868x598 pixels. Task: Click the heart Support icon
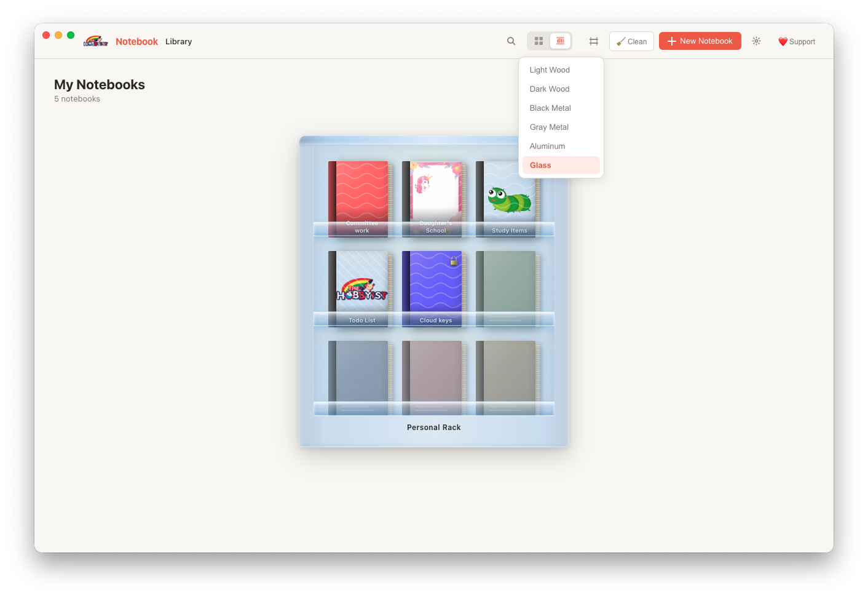(x=783, y=41)
